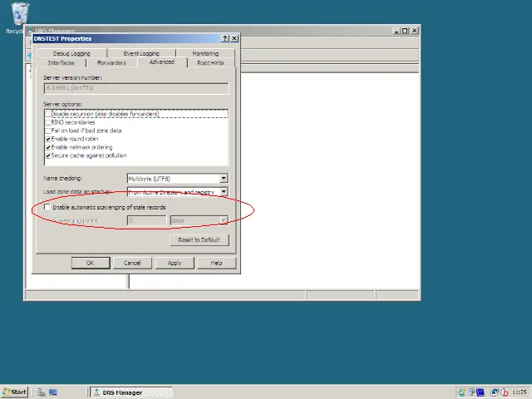Switch to the Monitoring tab
The height and width of the screenshot is (399, 532).
click(205, 53)
